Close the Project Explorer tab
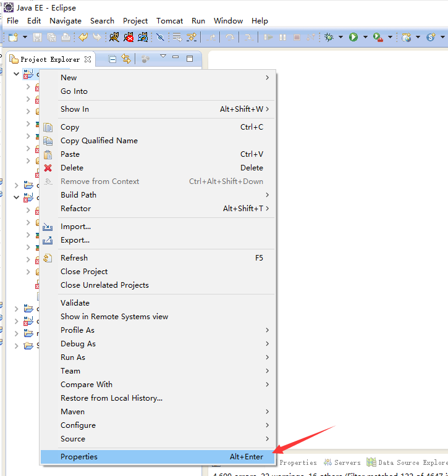The image size is (448, 476). [x=88, y=59]
